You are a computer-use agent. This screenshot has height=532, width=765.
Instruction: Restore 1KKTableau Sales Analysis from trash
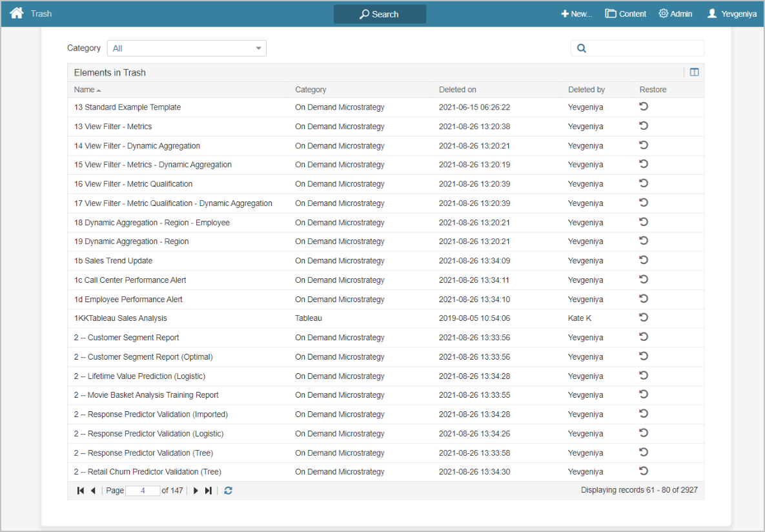coord(644,318)
